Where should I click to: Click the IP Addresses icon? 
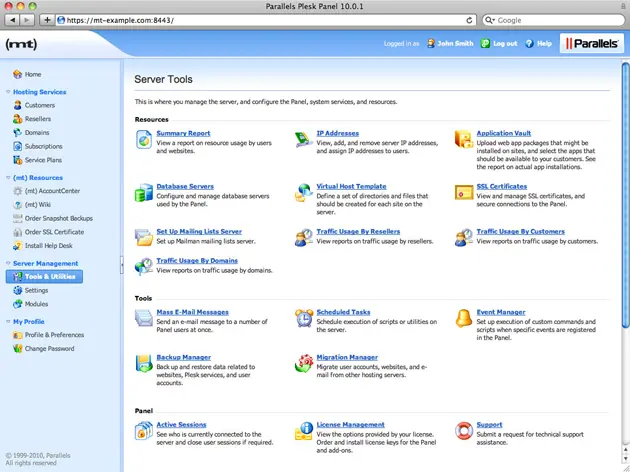[x=304, y=139]
